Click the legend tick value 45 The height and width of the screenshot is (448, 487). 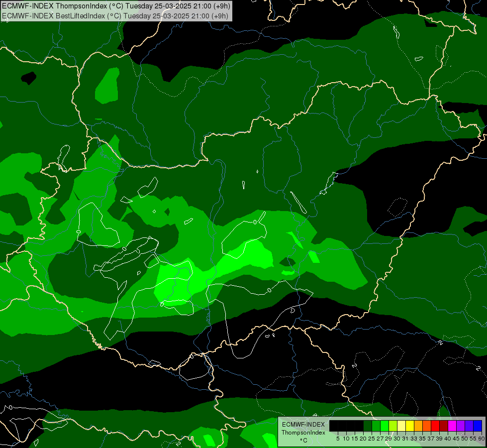click(456, 439)
